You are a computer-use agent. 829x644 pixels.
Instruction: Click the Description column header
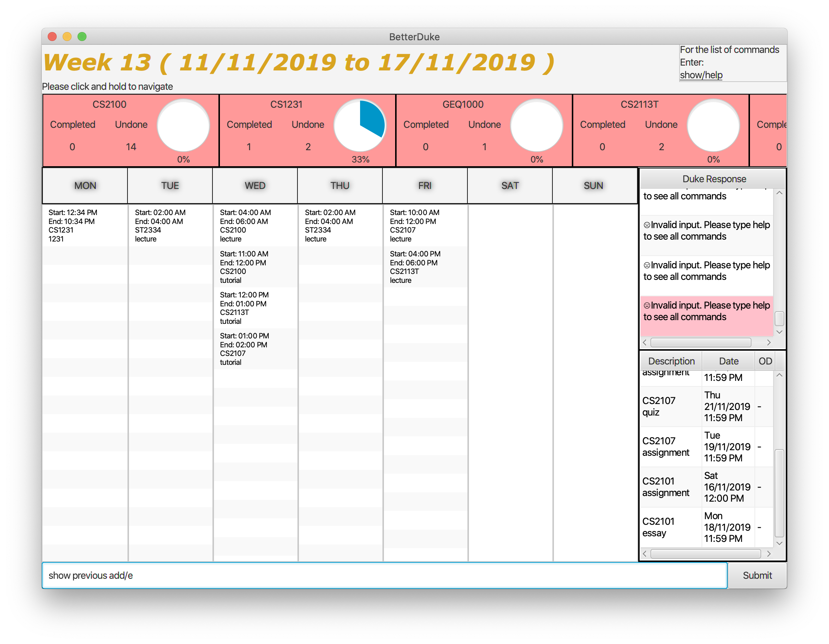[671, 361]
